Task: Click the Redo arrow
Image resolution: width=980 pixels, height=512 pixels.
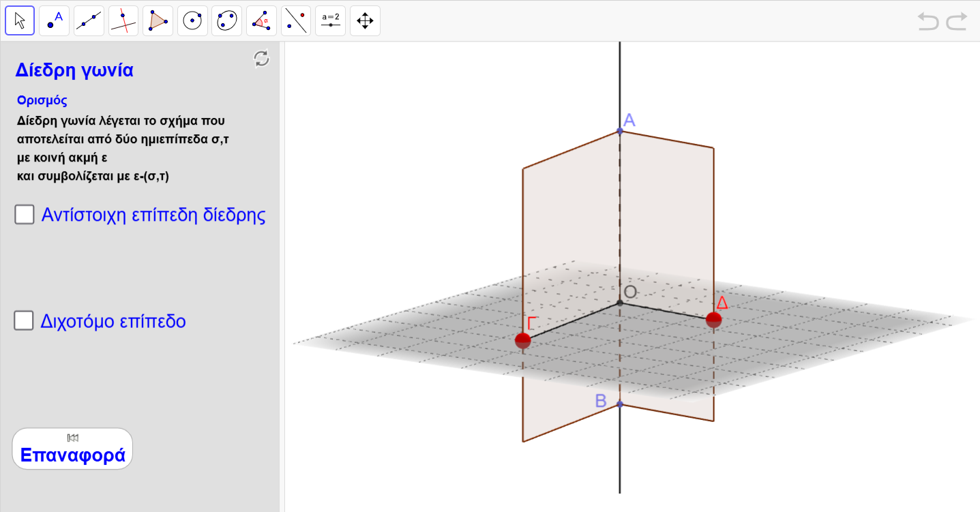Action: pyautogui.click(x=957, y=22)
